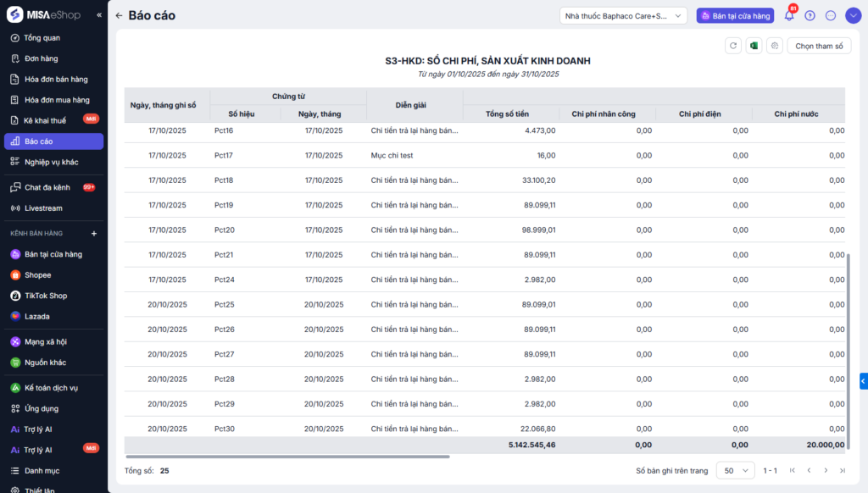Click the Chọn tham số button
This screenshot has height=493, width=868.
[819, 46]
